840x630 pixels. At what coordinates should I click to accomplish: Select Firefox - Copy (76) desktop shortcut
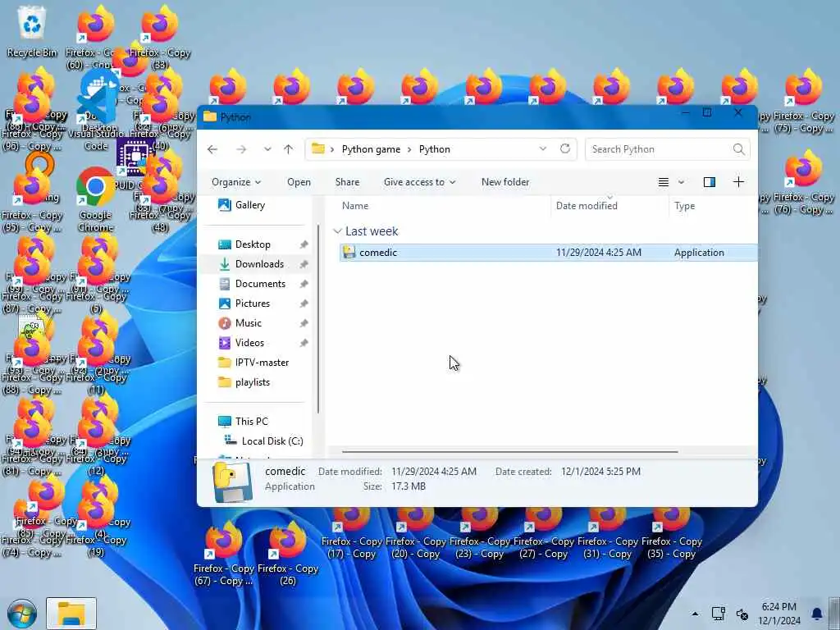(x=804, y=183)
